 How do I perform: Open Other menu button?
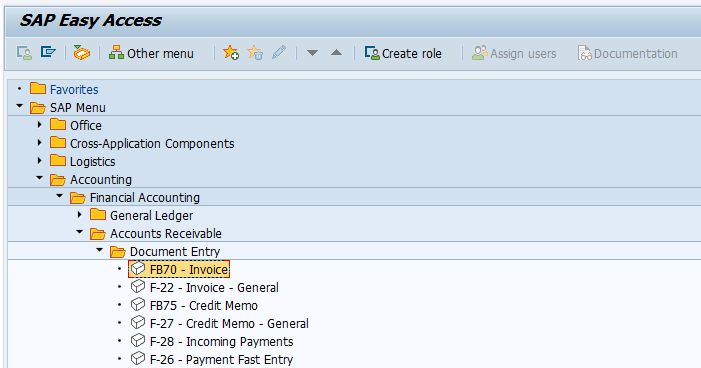coord(152,53)
